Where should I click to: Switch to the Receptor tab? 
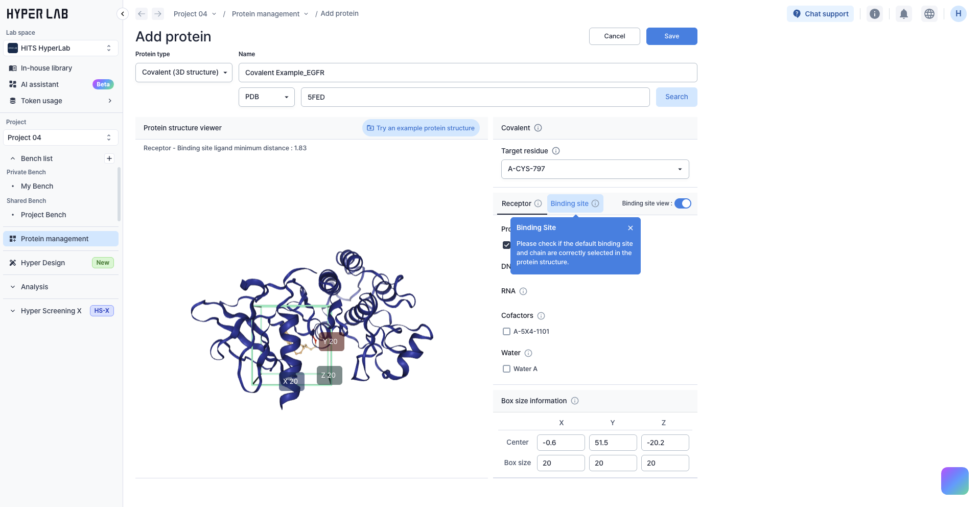tap(517, 203)
